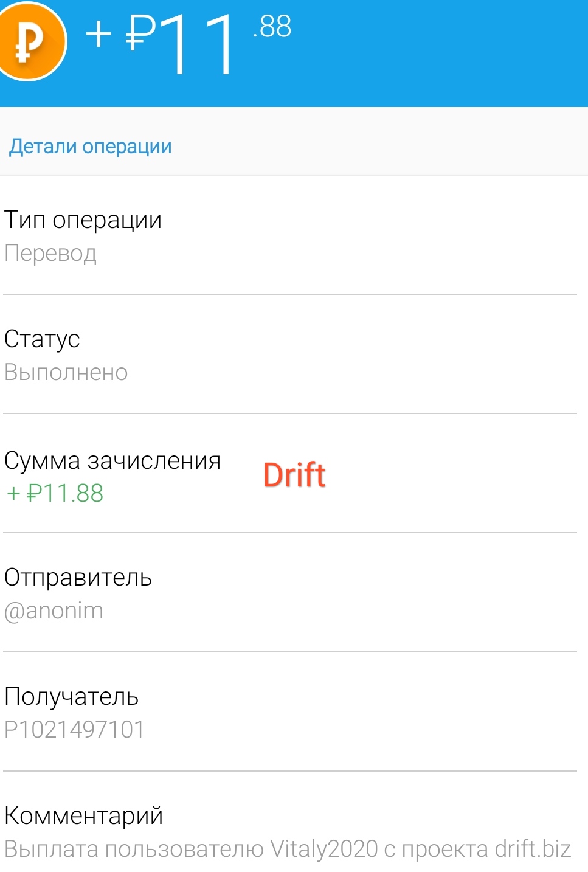Open the @anonim sender value

(54, 611)
